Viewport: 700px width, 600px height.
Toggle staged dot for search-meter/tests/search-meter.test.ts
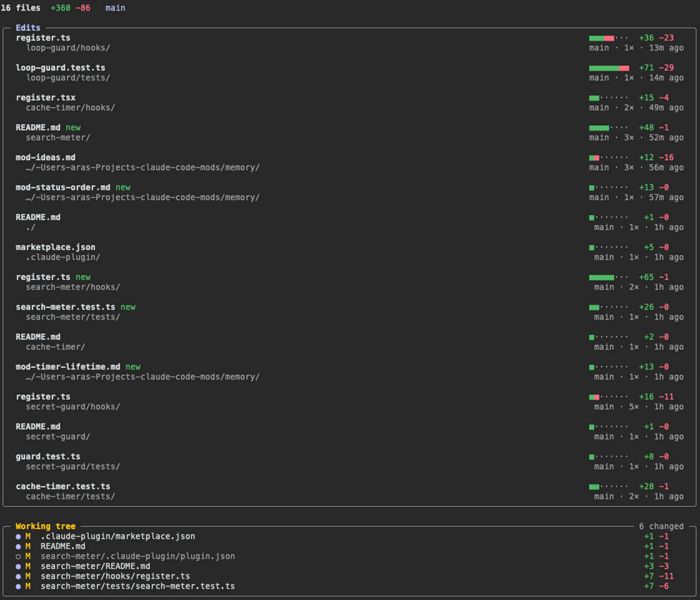point(18,586)
